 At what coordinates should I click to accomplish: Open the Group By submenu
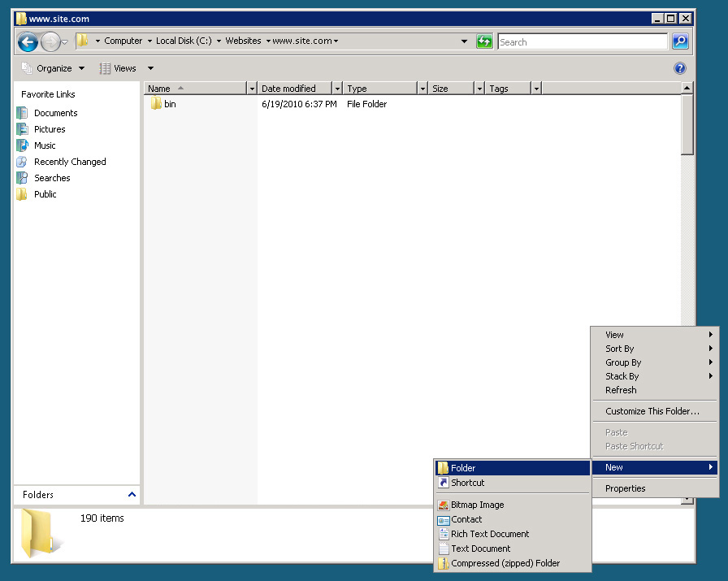pyautogui.click(x=655, y=362)
